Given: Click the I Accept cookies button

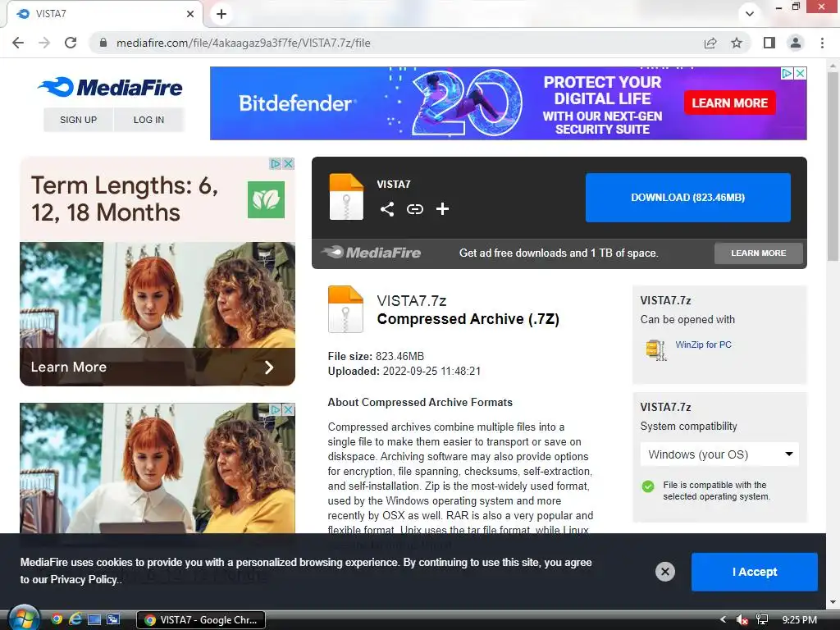Looking at the screenshot, I should tap(755, 572).
